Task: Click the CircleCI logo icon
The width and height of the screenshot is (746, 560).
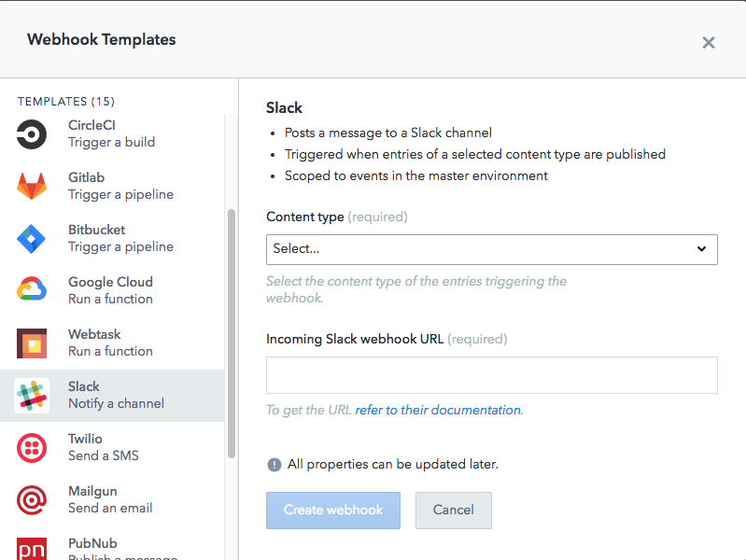Action: tap(32, 134)
